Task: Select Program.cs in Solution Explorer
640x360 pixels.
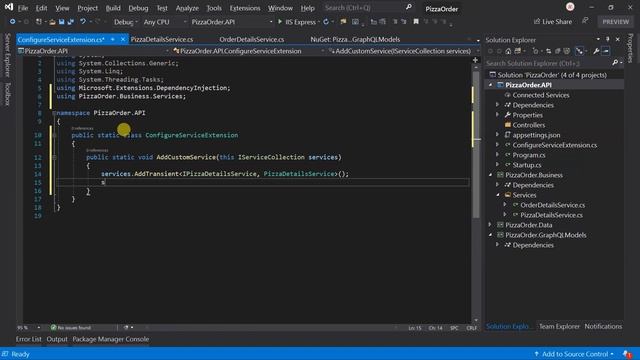Action: tap(529, 155)
